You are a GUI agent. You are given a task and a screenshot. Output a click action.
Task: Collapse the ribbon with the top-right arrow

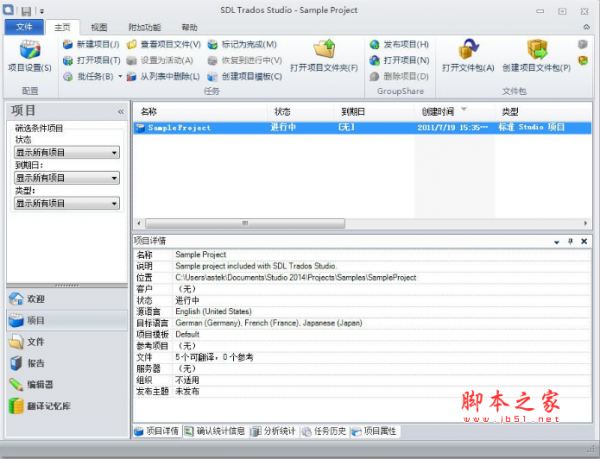point(586,27)
